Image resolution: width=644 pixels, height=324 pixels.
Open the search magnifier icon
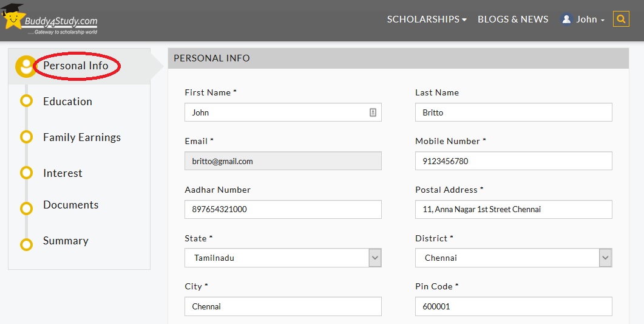621,19
